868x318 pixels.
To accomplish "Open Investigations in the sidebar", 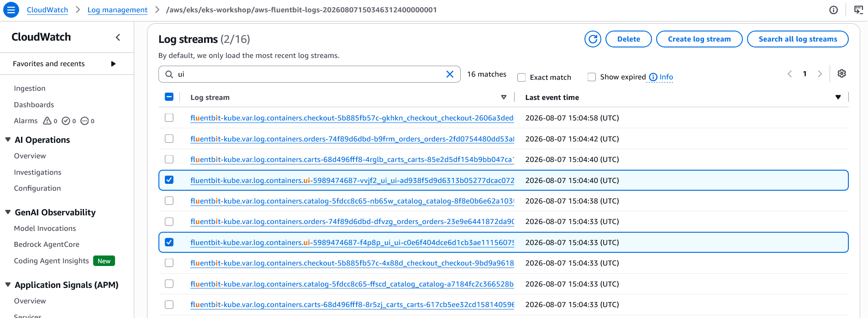I will 37,172.
